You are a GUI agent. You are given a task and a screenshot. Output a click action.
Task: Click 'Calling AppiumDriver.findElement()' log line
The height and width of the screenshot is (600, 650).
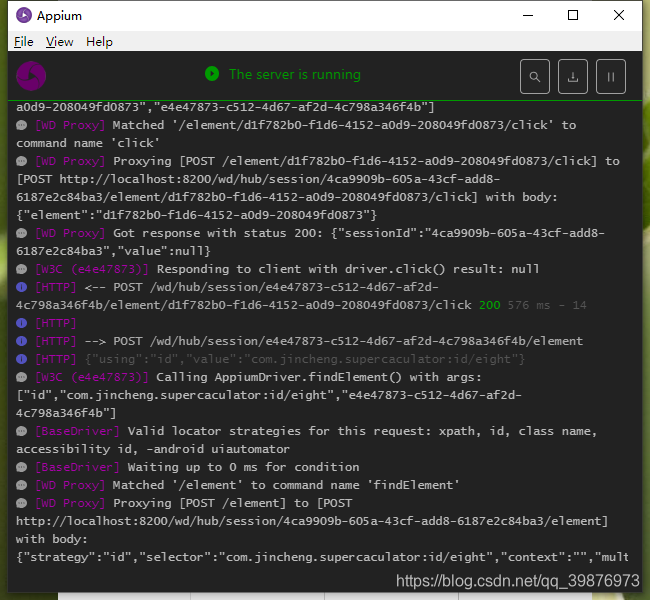pos(269,395)
